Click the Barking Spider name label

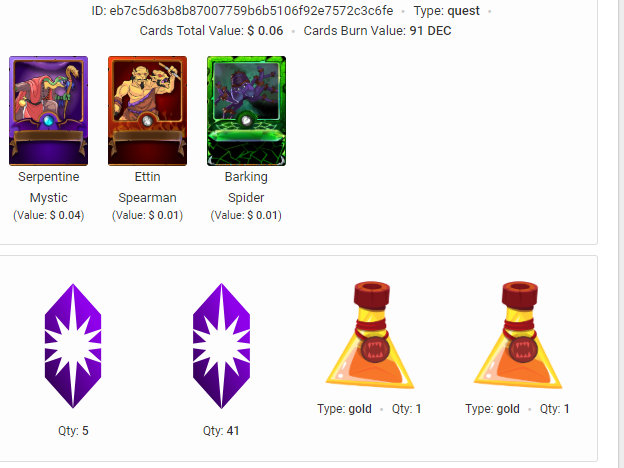(246, 187)
